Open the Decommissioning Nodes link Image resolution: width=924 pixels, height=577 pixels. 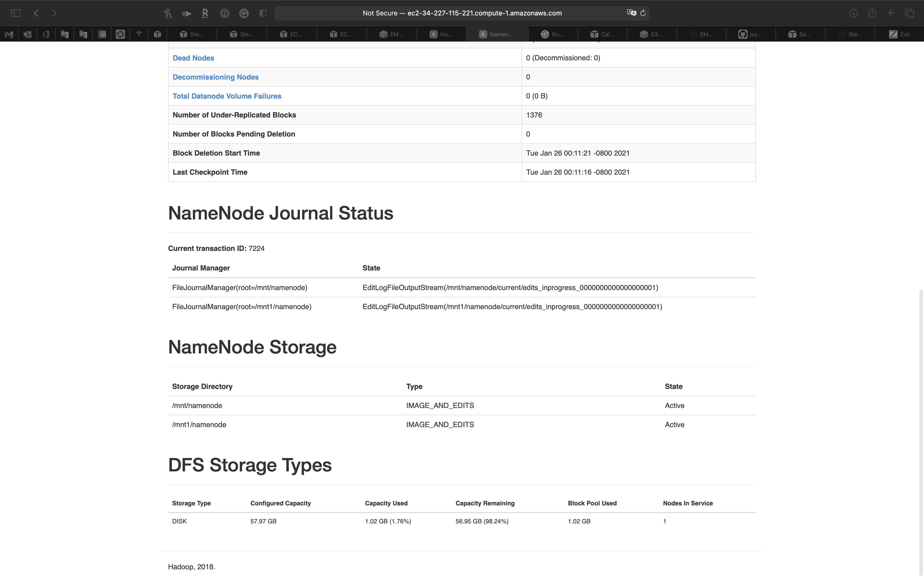coord(215,77)
